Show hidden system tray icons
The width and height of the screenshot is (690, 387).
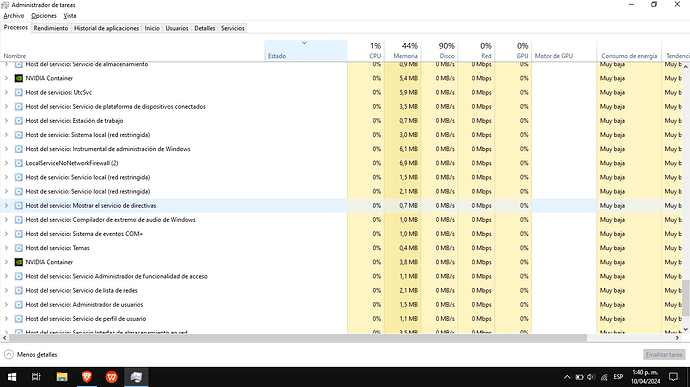(567, 377)
